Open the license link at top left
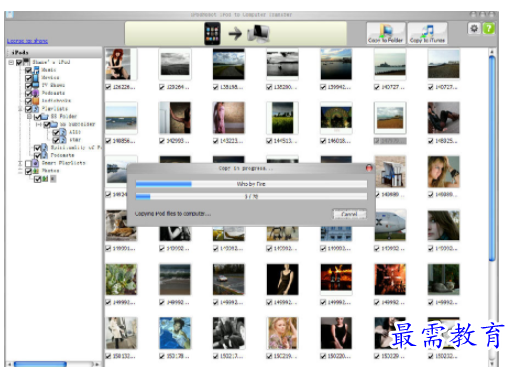The image size is (513, 367). pos(27,41)
